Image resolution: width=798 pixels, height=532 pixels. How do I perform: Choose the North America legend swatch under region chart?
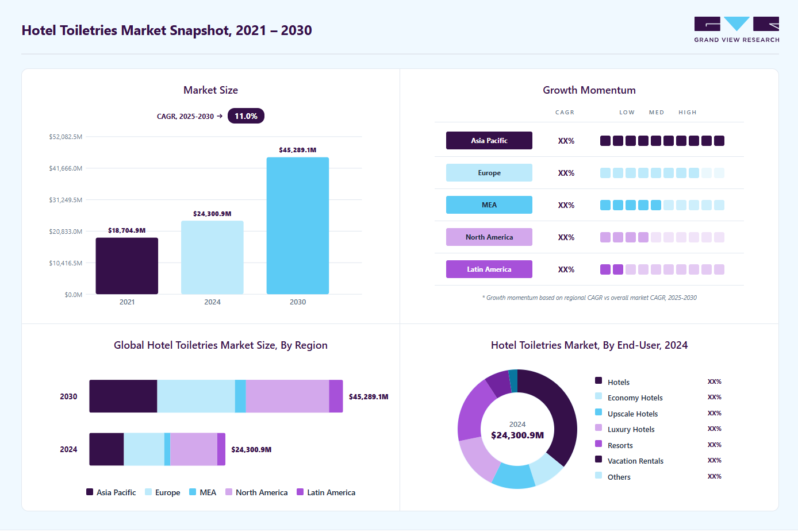[229, 492]
